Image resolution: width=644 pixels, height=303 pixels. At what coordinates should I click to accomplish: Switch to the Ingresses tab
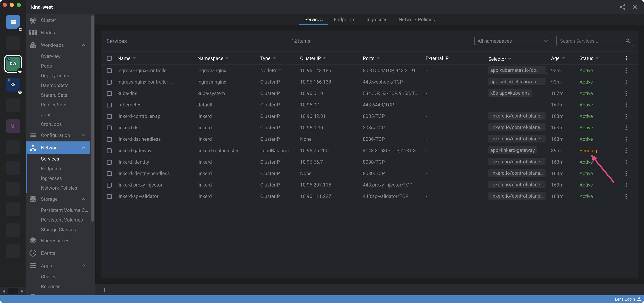[377, 19]
